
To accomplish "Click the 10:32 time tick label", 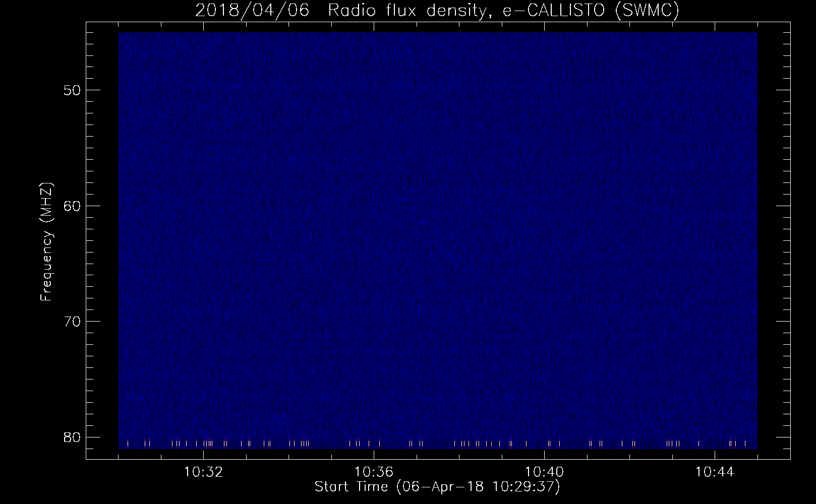I will coord(203,472).
